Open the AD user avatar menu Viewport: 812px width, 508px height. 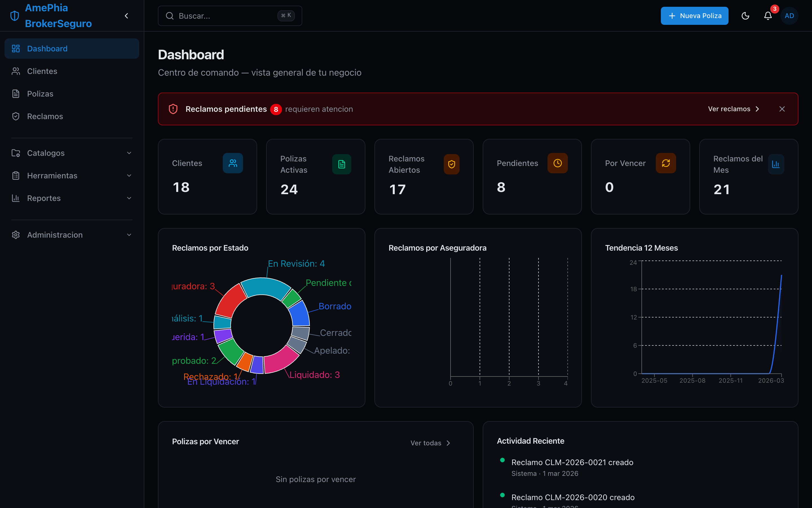(789, 16)
